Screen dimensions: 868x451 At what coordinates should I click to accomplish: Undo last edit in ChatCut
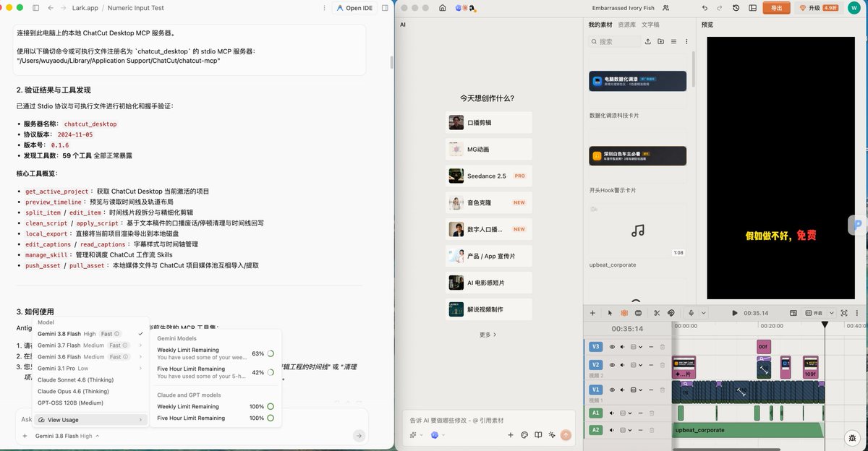coord(705,8)
